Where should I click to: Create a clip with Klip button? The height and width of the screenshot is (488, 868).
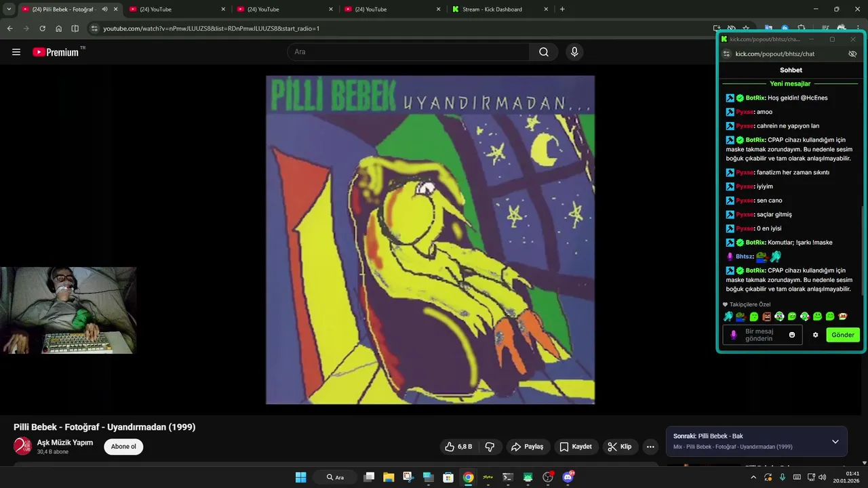click(x=619, y=447)
